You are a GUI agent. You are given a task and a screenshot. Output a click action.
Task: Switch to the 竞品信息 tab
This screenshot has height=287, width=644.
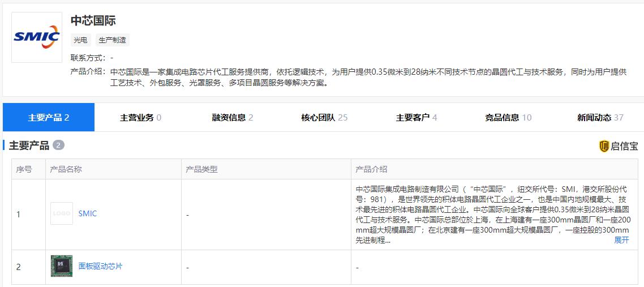(508, 117)
